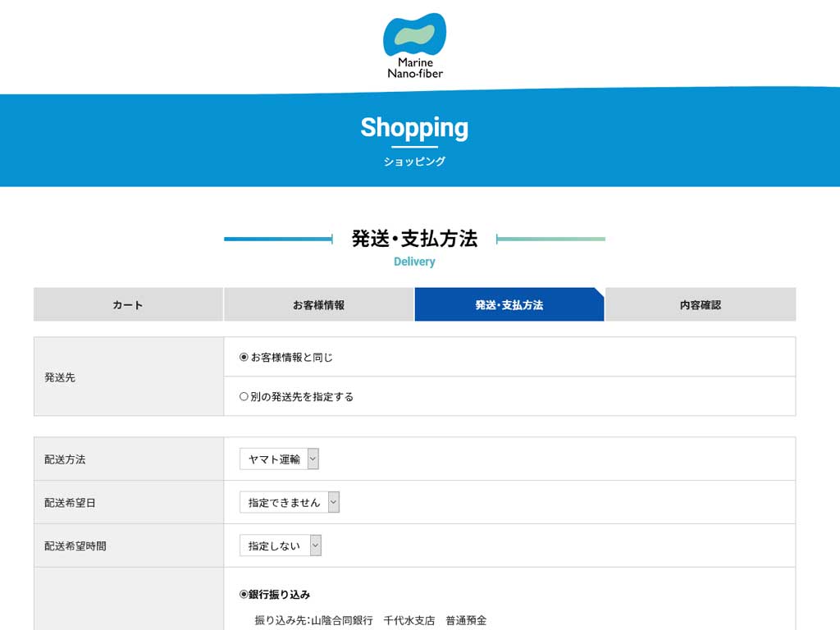Click the 振り込み先 bank details text

pyautogui.click(x=370, y=620)
